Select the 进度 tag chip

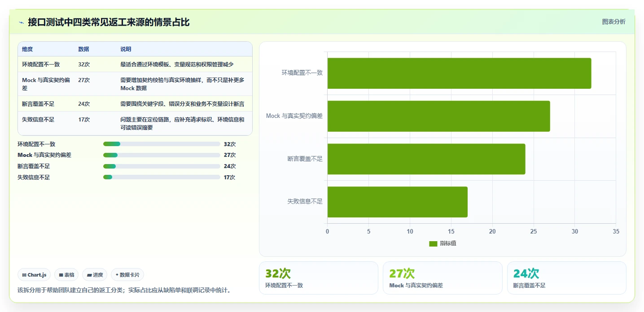(x=95, y=275)
